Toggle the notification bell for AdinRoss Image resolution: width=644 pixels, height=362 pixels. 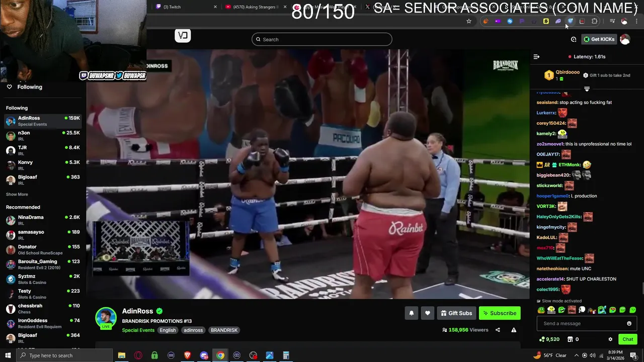coord(411,313)
